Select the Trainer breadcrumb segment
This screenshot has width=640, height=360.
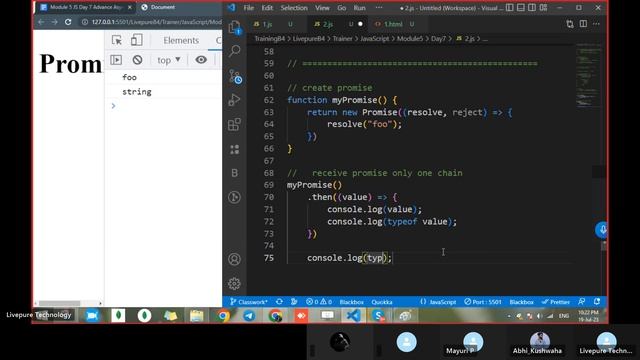pyautogui.click(x=342, y=39)
